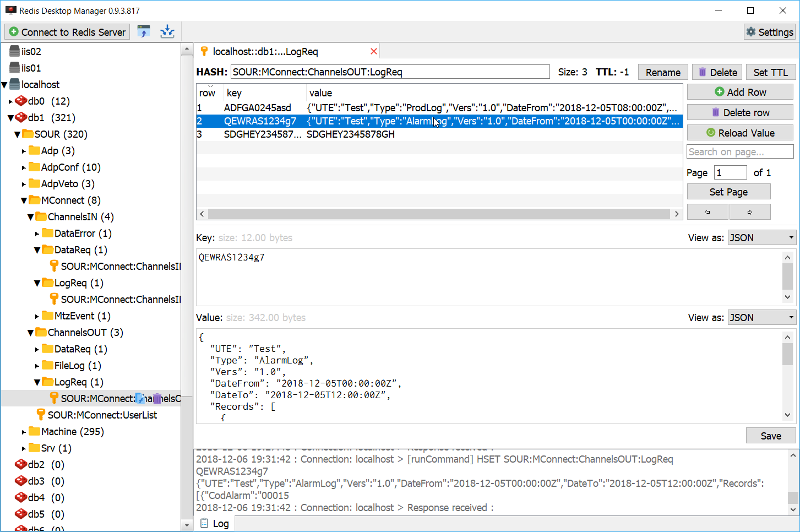Click the Save button
800x532 pixels.
point(771,436)
